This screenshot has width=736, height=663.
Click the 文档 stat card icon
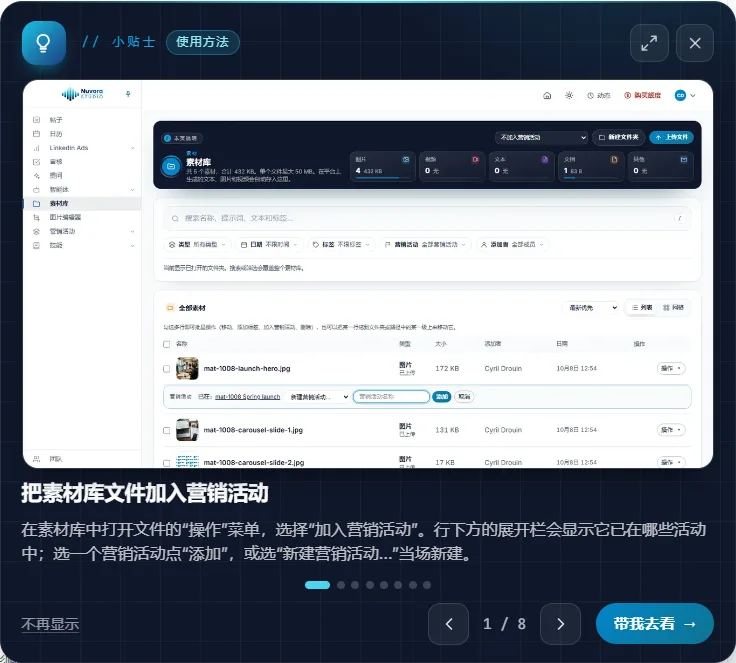614,160
